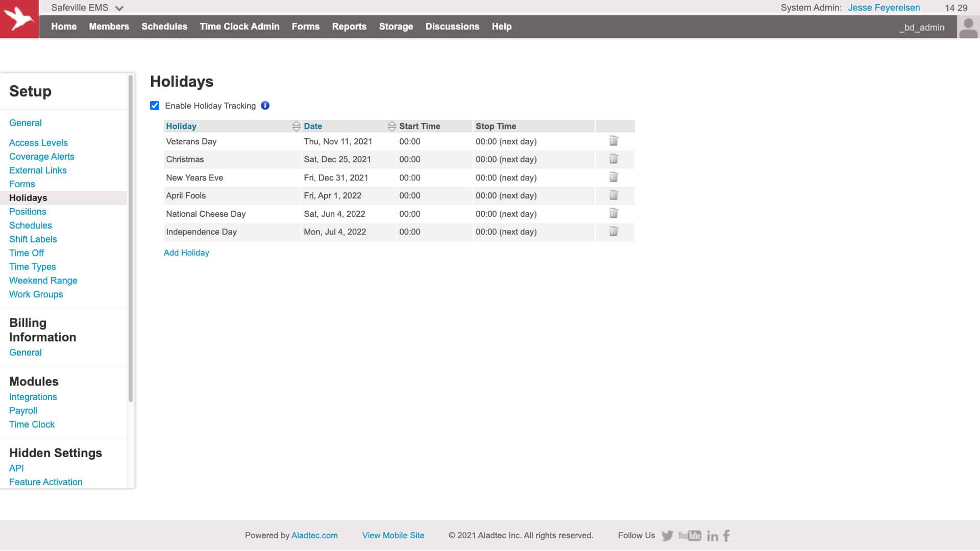Open the Reports navigation tab

349,26
